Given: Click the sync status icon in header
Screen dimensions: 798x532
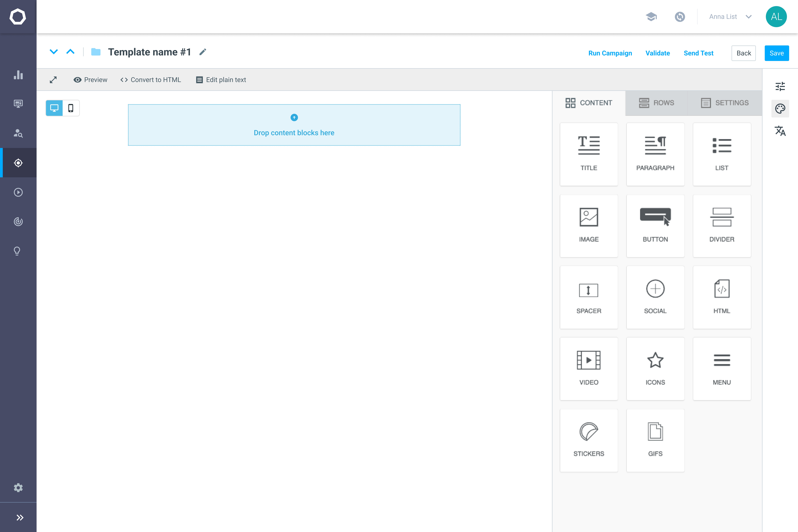Looking at the screenshot, I should (680, 17).
